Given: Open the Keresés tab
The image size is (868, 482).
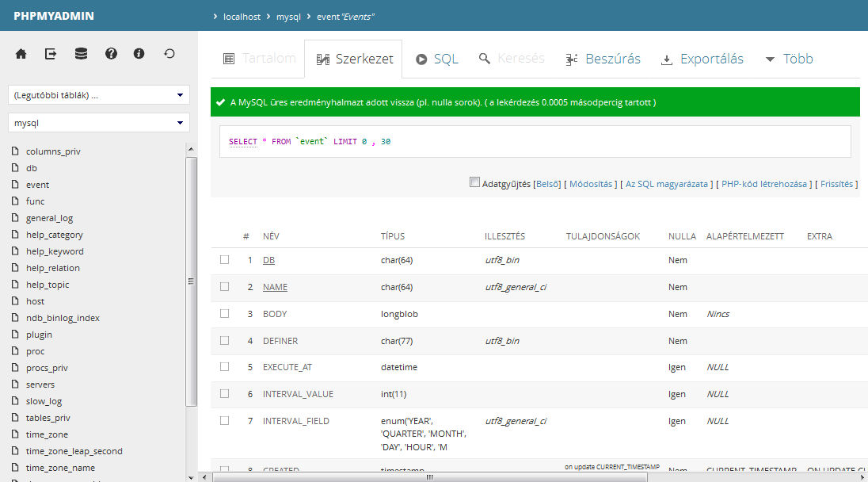Looking at the screenshot, I should tap(512, 58).
